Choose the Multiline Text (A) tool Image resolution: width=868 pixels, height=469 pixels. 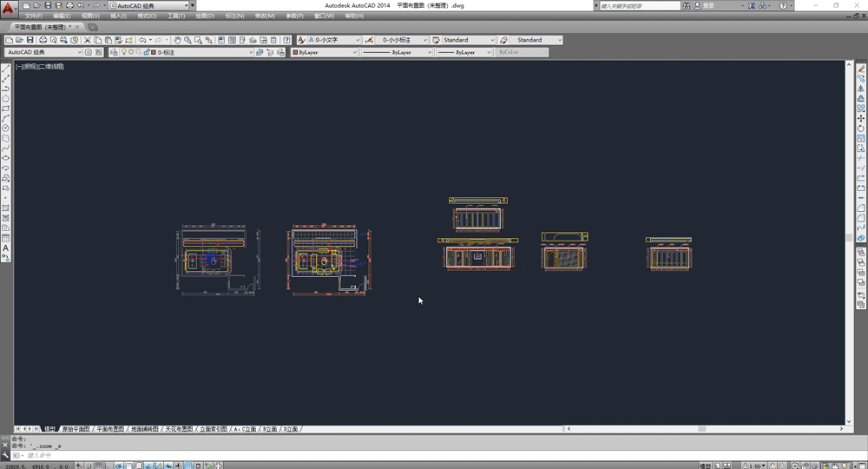pos(5,248)
